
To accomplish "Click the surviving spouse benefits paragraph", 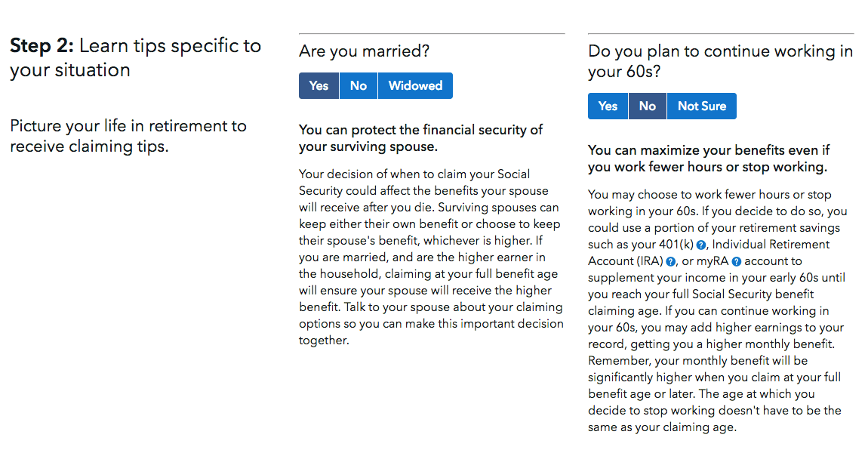I will (x=431, y=257).
